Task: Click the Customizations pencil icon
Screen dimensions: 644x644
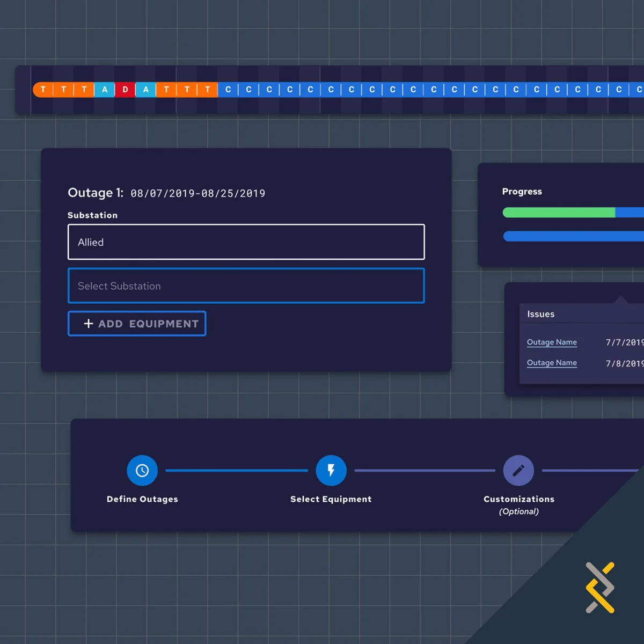Action: pyautogui.click(x=518, y=471)
